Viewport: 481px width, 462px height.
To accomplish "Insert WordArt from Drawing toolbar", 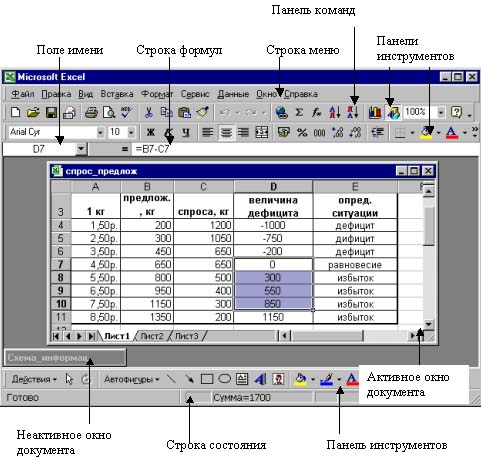I will pos(260,379).
